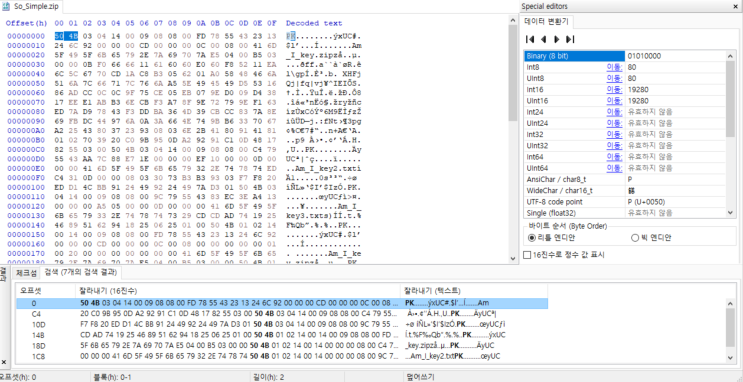Click data inspector scrollbar down arrow
743x382 pixels.
(731, 214)
